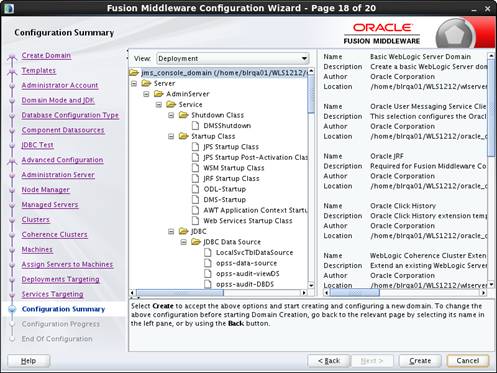Click the tree pane scroll up arrow
The image size is (497, 373).
point(311,71)
